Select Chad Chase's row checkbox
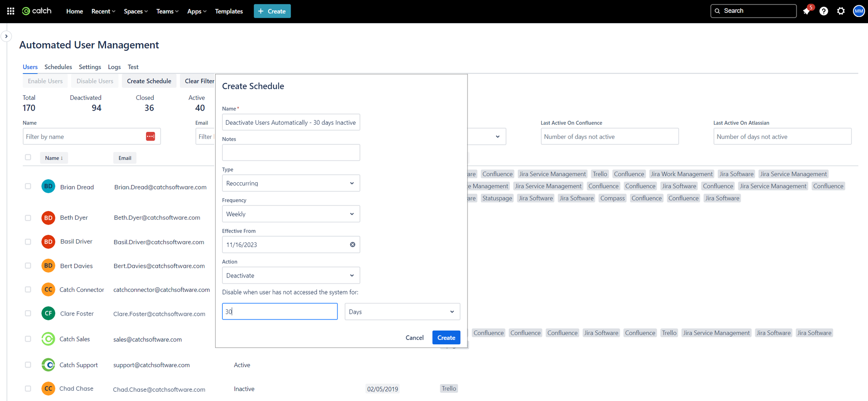The height and width of the screenshot is (401, 868). point(28,389)
